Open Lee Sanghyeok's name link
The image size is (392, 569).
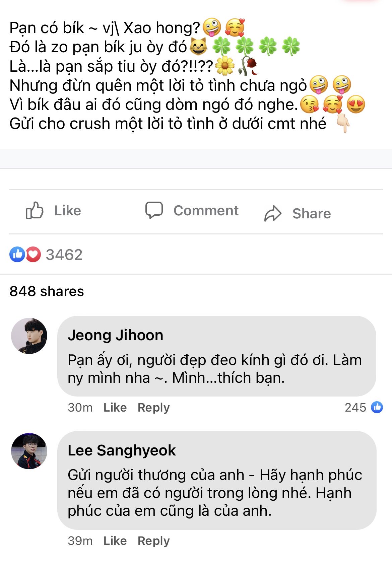coord(121,450)
